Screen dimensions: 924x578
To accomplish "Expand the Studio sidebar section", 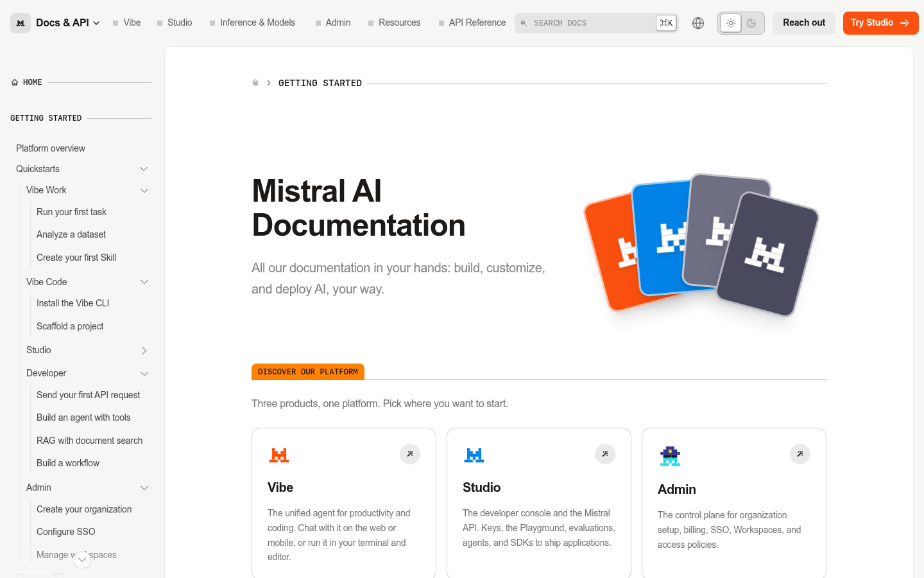I will pyautogui.click(x=144, y=351).
